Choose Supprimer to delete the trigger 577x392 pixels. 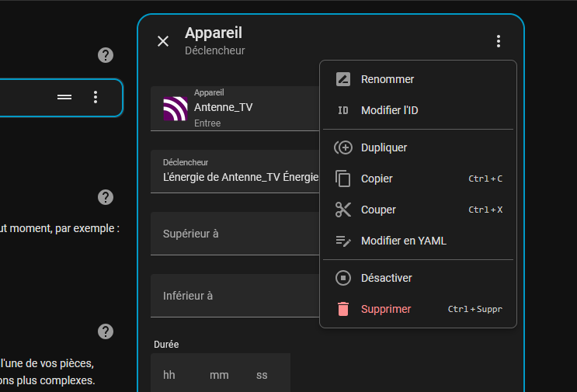pyautogui.click(x=386, y=309)
